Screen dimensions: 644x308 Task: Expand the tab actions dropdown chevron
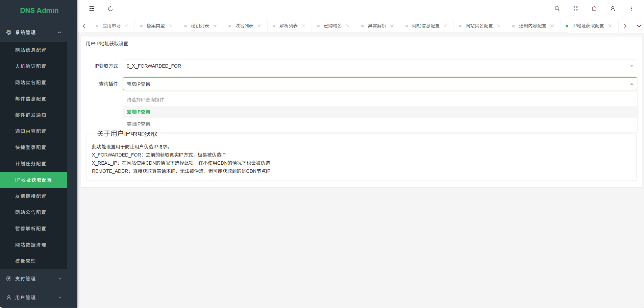tap(639, 26)
